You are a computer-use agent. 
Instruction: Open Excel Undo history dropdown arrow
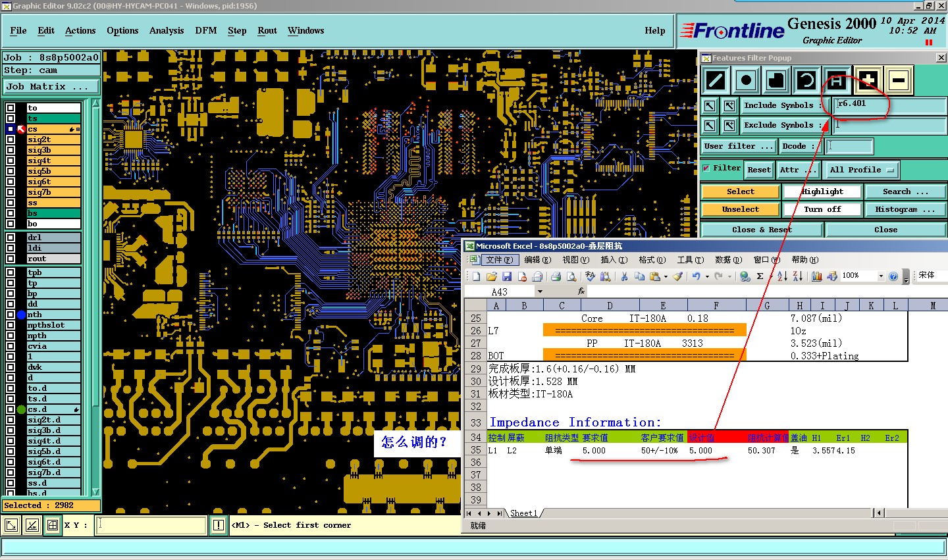(x=708, y=276)
